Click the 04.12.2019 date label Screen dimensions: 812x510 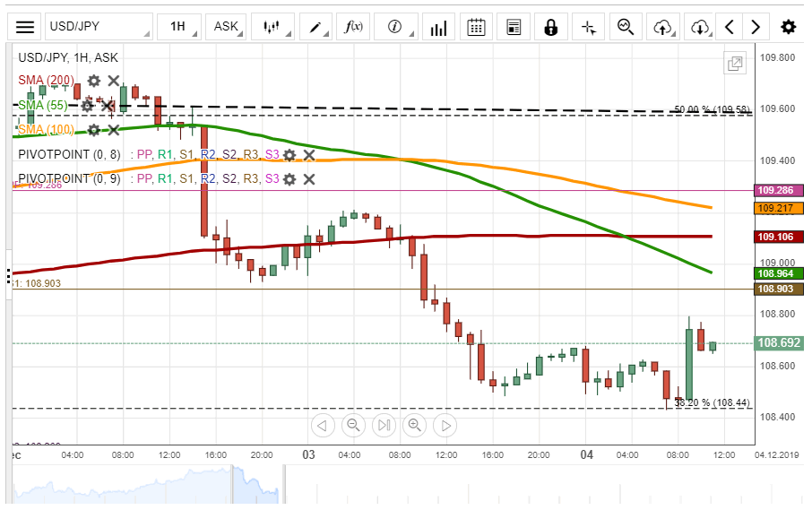tap(776, 454)
